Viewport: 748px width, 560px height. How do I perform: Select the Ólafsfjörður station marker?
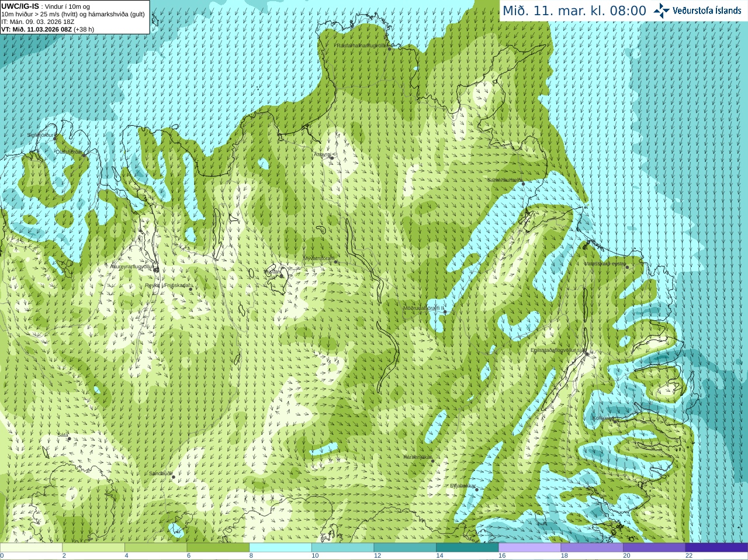[83, 155]
